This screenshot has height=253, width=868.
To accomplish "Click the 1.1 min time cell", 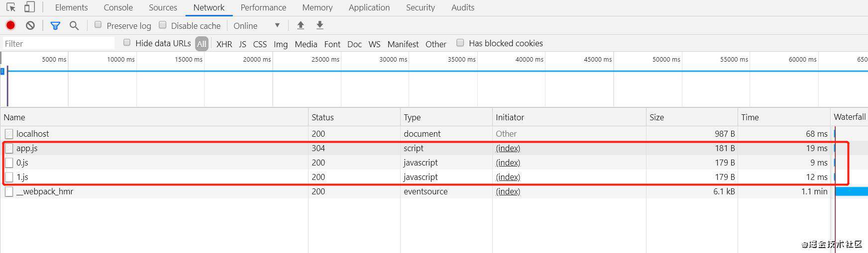I will (x=784, y=191).
